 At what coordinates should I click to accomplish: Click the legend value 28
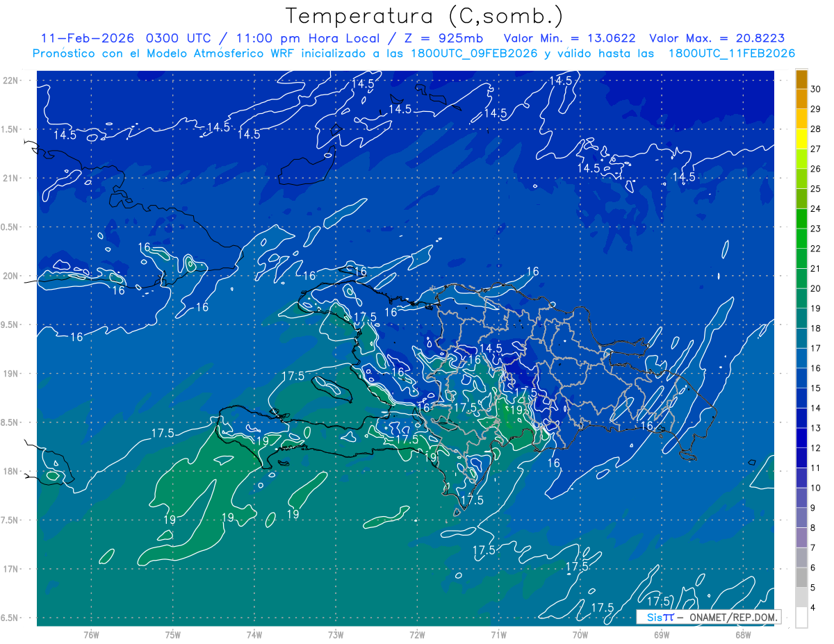click(815, 129)
